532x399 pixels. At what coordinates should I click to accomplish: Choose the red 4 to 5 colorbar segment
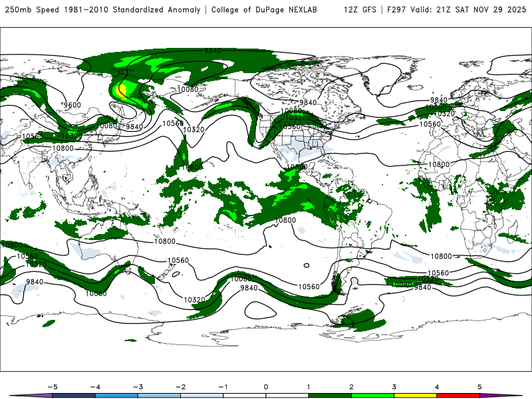pyautogui.click(x=458, y=396)
